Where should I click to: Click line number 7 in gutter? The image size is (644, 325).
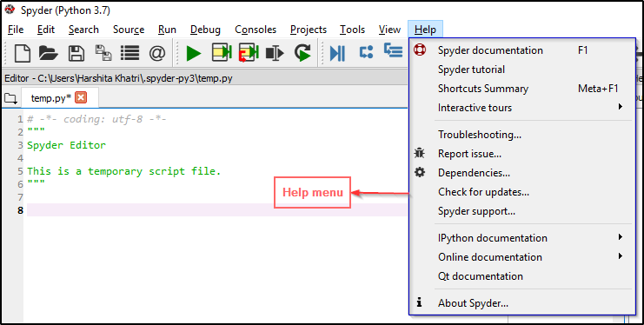[20, 197]
